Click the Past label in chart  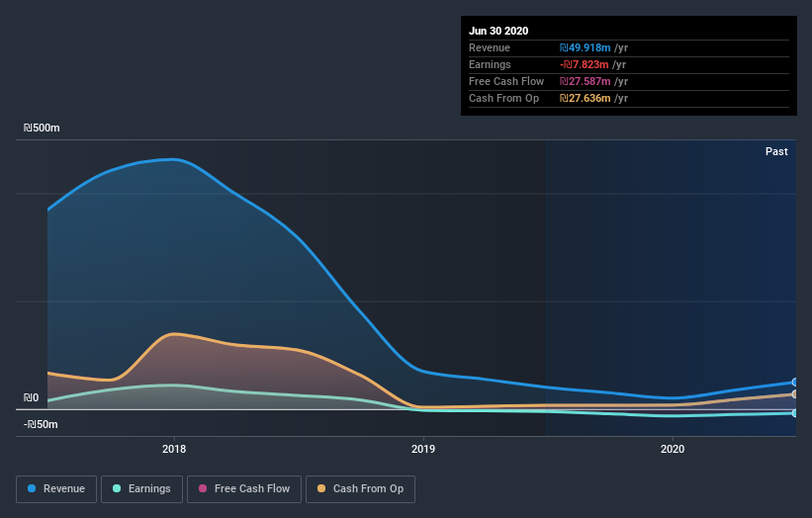click(776, 151)
